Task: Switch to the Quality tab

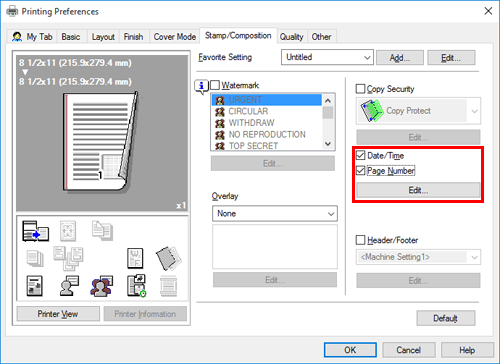Action: (x=291, y=37)
